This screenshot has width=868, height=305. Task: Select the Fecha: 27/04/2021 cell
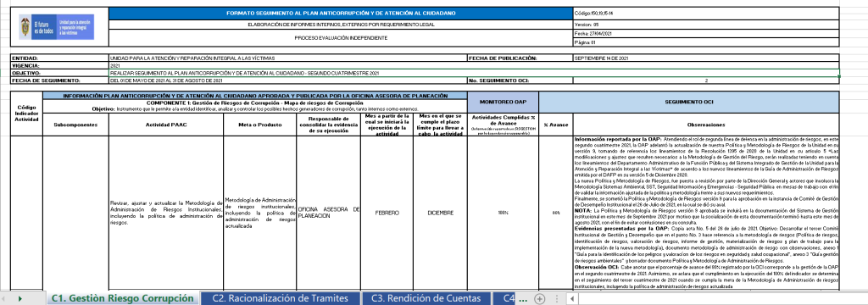tap(706, 33)
